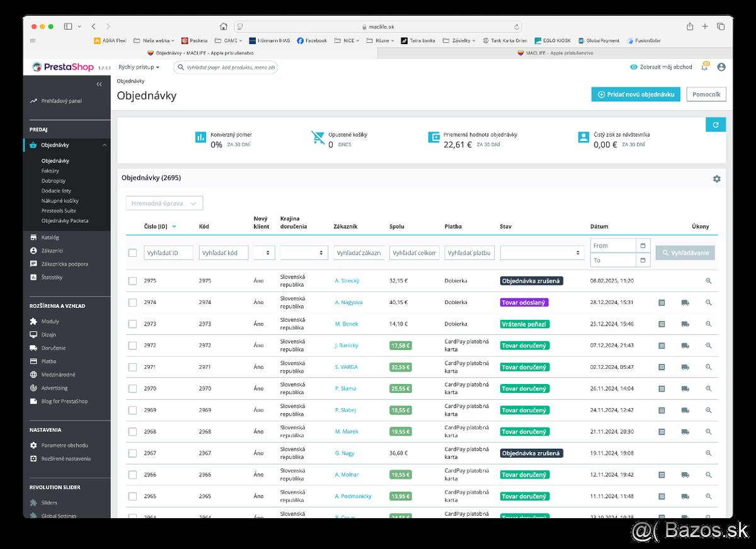This screenshot has height=549, width=756.
Task: Select the checkbox for order 2972
Action: point(132,346)
